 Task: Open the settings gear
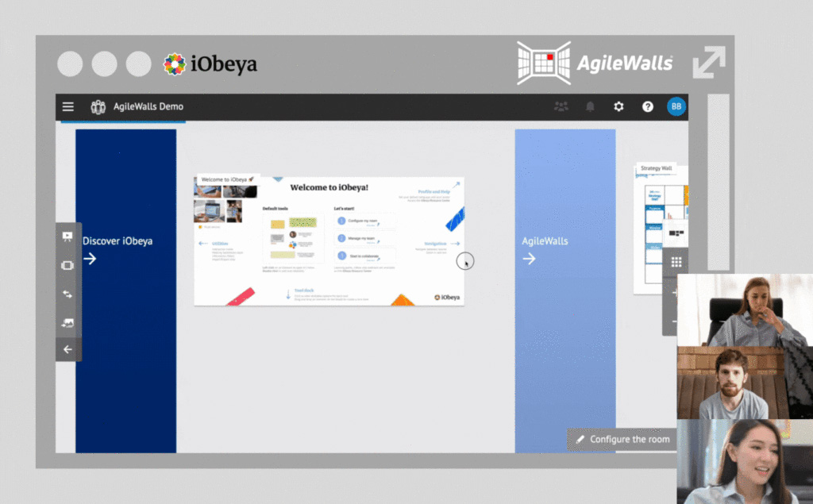618,106
